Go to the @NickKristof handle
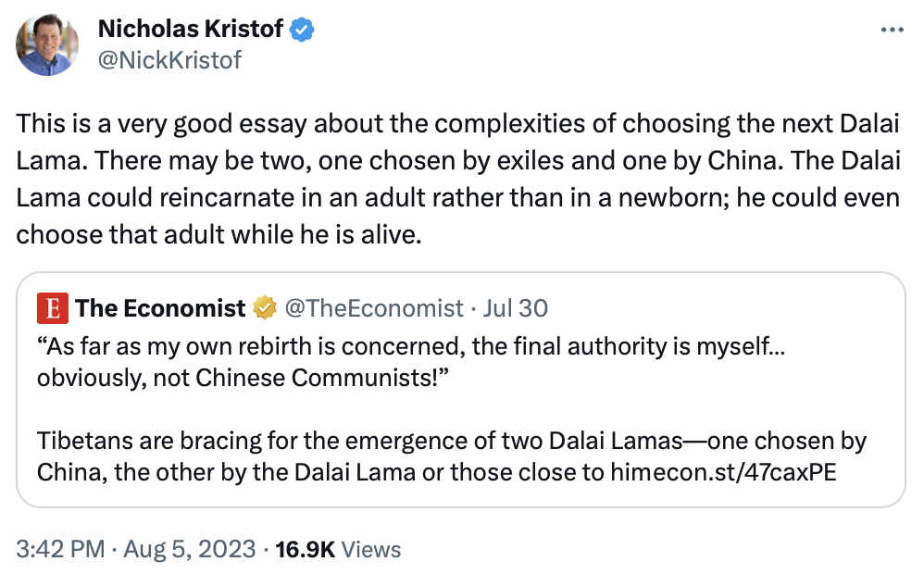The width and height of the screenshot is (924, 574). click(x=169, y=60)
